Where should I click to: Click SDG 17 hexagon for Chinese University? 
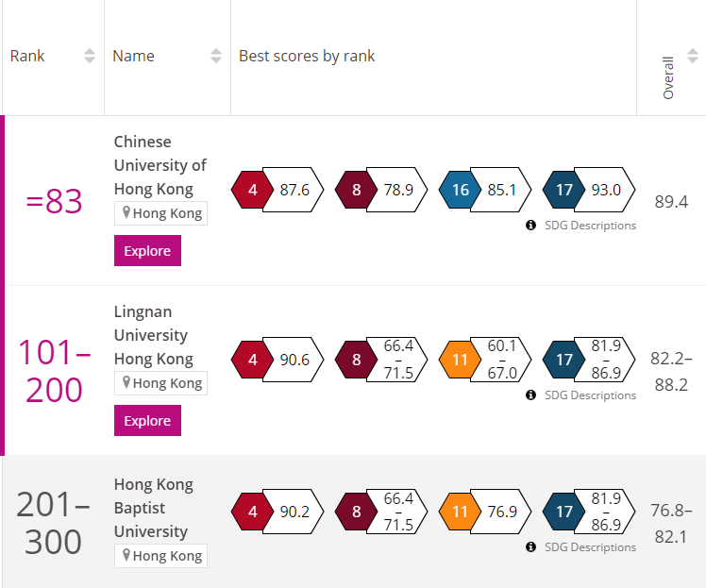(x=563, y=191)
